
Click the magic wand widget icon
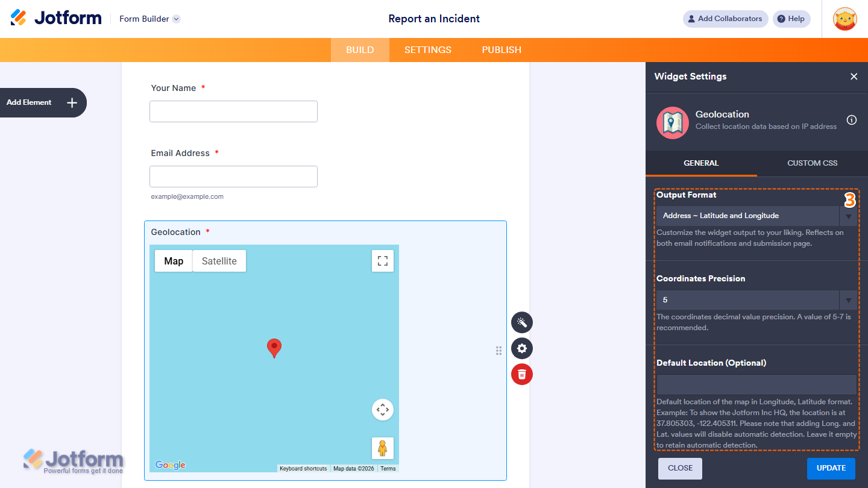522,322
